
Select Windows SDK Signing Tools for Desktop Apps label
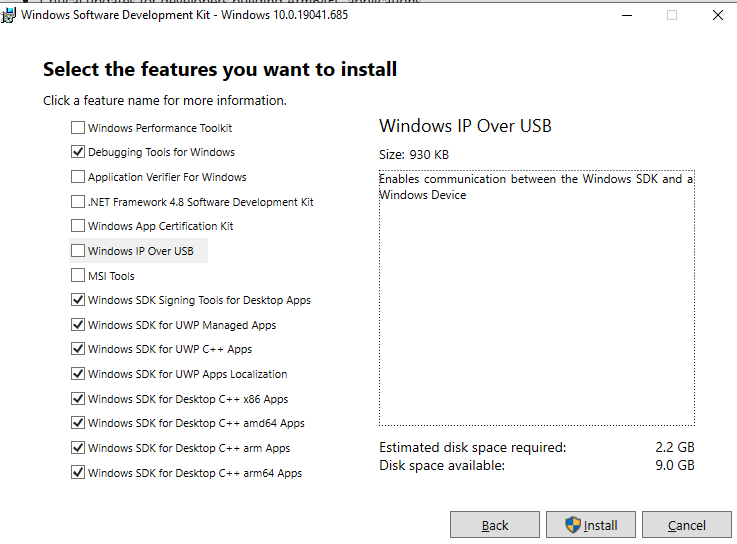tap(199, 300)
